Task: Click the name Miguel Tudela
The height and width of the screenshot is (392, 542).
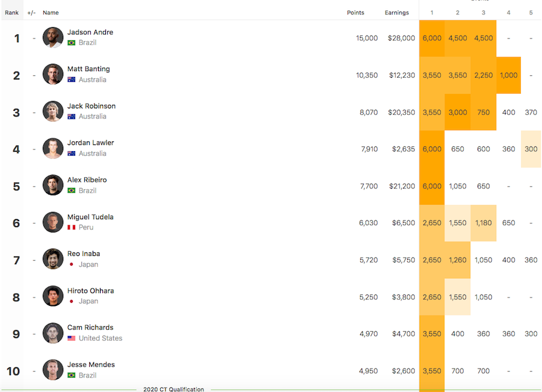Action: click(90, 217)
